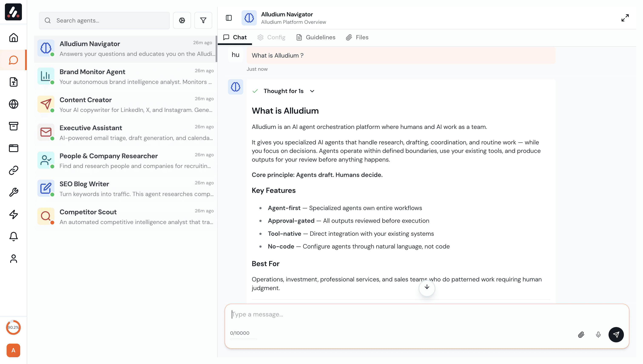This screenshot has width=643, height=364.
Task: Open notifications bell icon
Action: coord(14,236)
